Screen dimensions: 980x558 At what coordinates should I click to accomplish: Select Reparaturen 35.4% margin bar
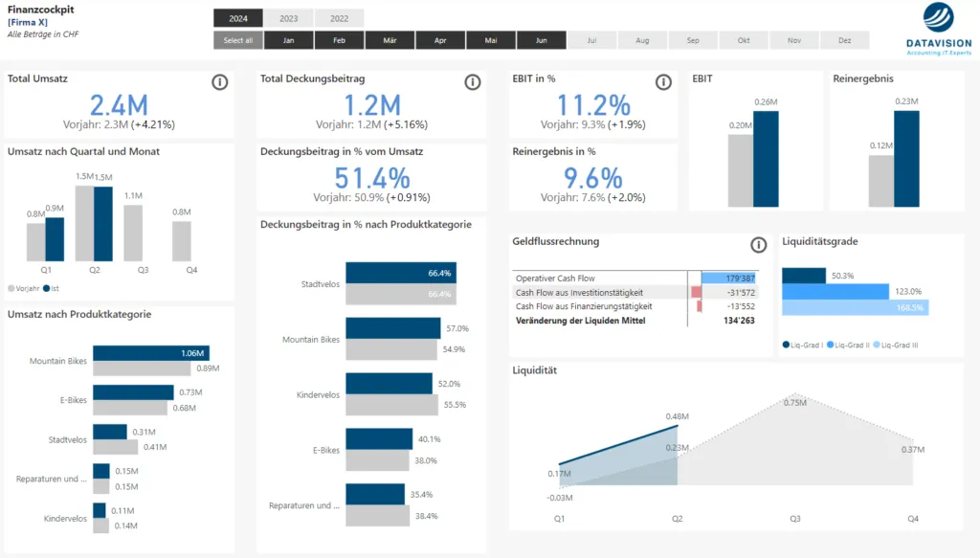point(375,494)
